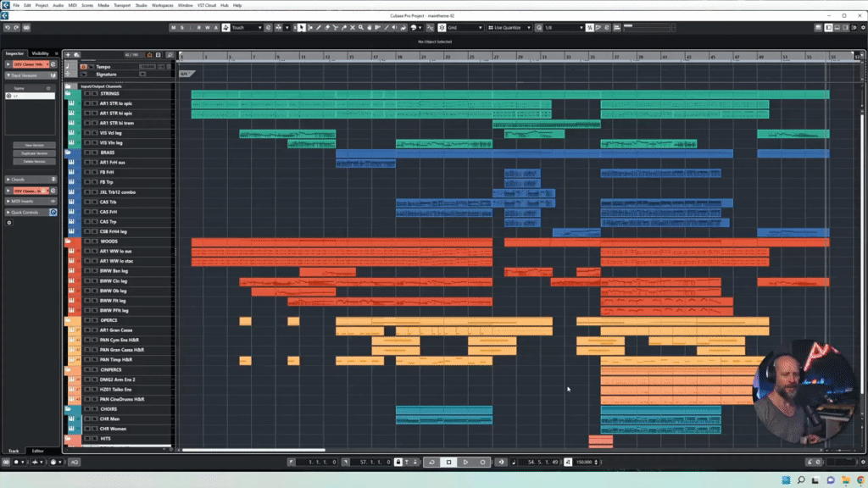Click ruler at bar 21 marker
The image size is (868, 488).
[x=423, y=57]
